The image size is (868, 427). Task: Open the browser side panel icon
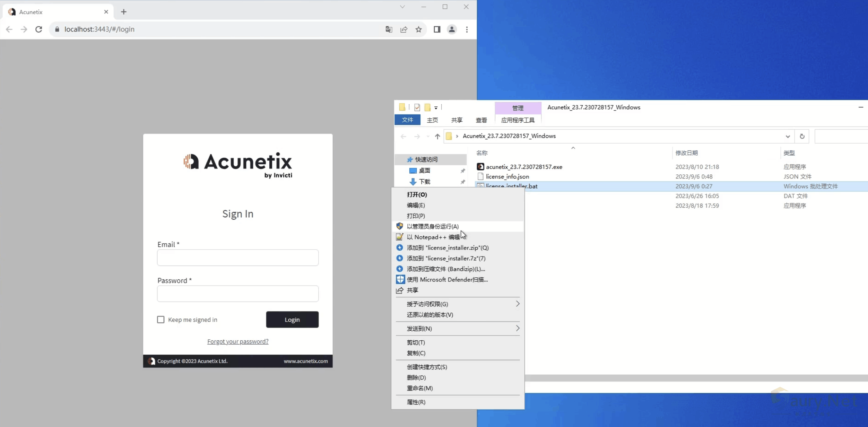click(x=437, y=29)
